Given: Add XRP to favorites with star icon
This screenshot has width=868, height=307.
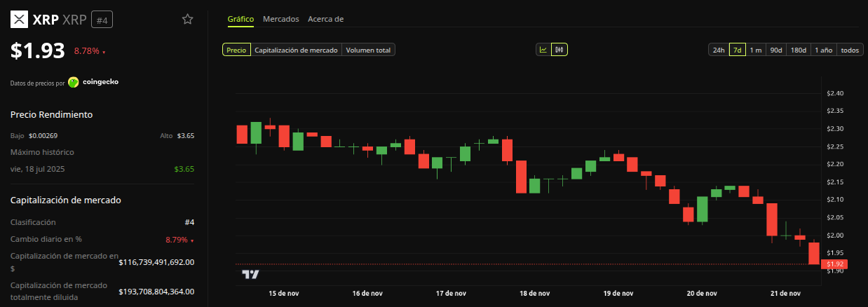Looking at the screenshot, I should point(187,20).
